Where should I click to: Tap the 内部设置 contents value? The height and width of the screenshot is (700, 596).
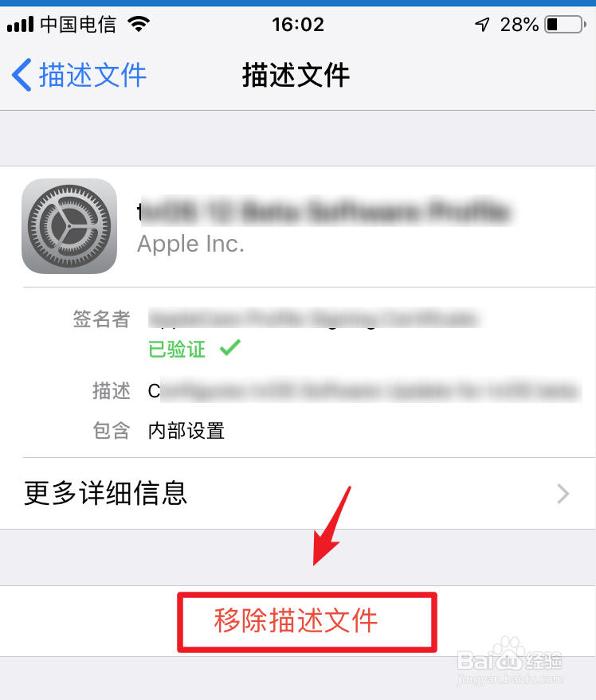pos(186,431)
